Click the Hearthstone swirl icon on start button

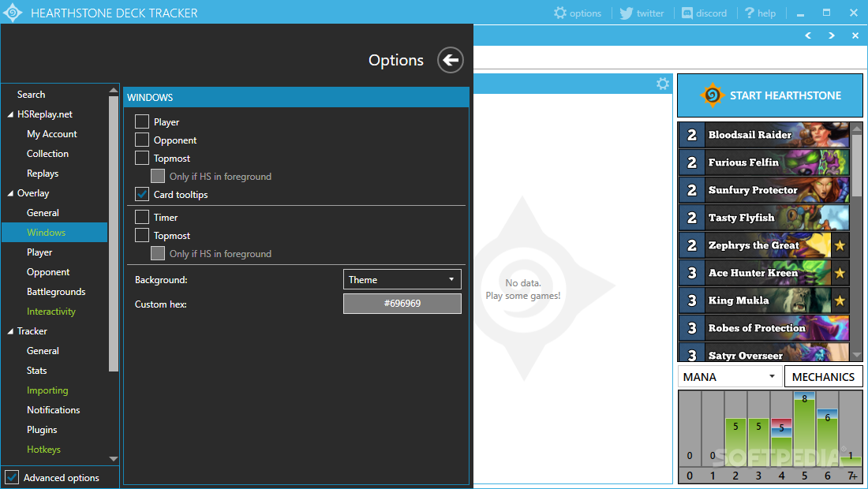(x=712, y=95)
